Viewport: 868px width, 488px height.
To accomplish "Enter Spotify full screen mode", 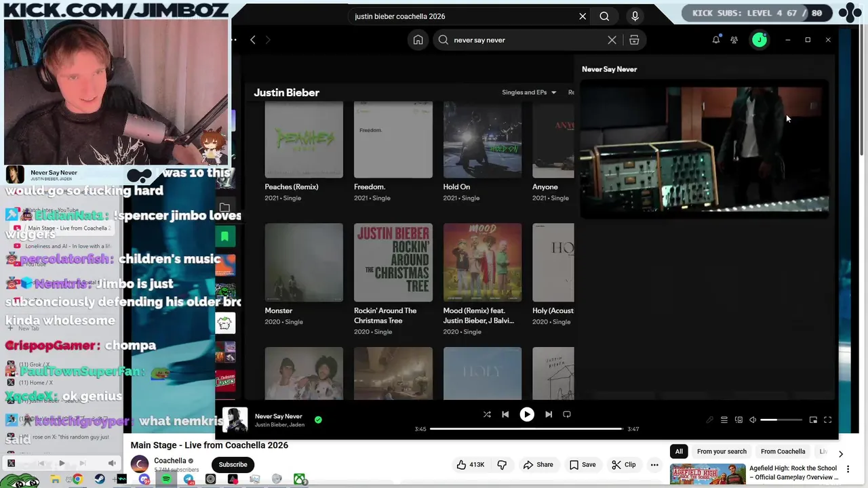I will tap(827, 420).
